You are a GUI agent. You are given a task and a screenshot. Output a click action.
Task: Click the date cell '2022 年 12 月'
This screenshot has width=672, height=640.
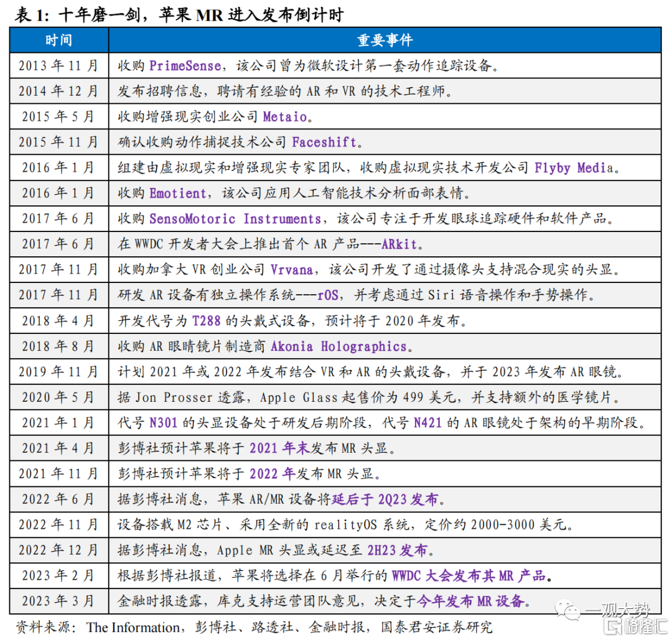pyautogui.click(x=58, y=550)
